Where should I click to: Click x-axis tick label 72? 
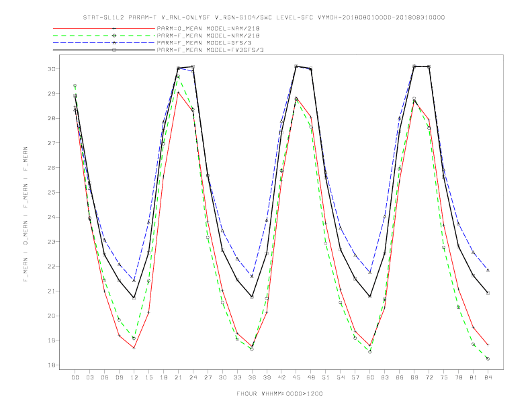tap(429, 377)
